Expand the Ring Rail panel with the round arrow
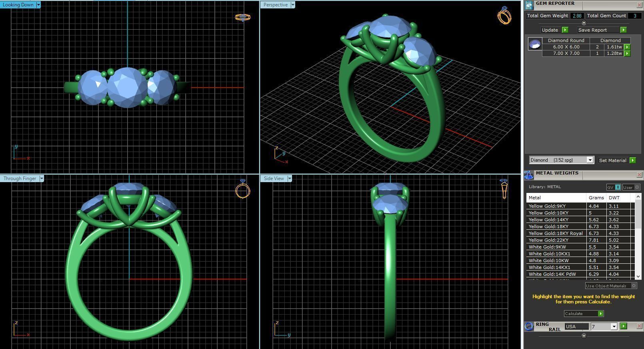The image size is (644, 349). tap(584, 336)
